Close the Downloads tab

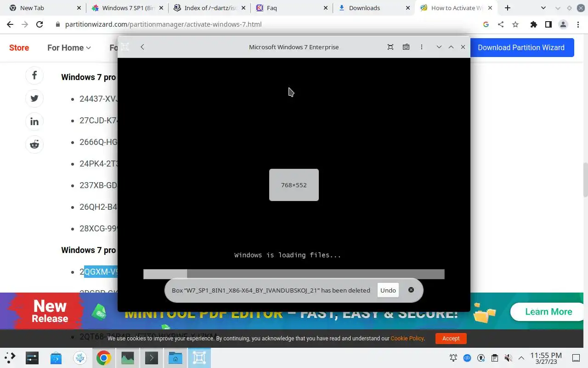[408, 8]
